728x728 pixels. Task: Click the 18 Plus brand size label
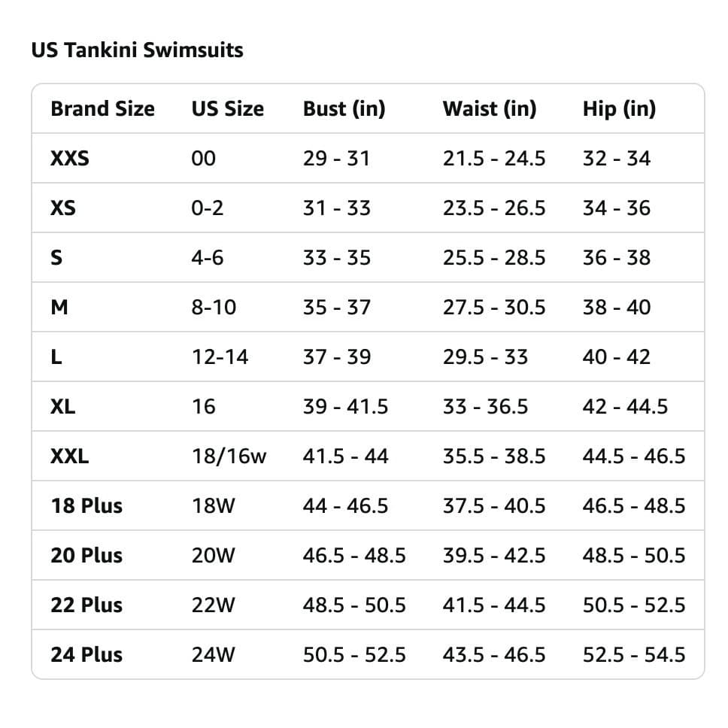coord(86,505)
